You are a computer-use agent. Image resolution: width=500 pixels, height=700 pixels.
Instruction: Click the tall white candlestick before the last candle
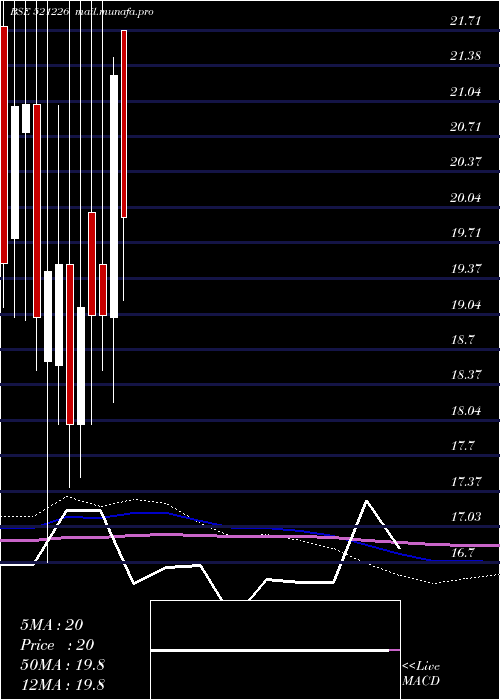point(114,196)
